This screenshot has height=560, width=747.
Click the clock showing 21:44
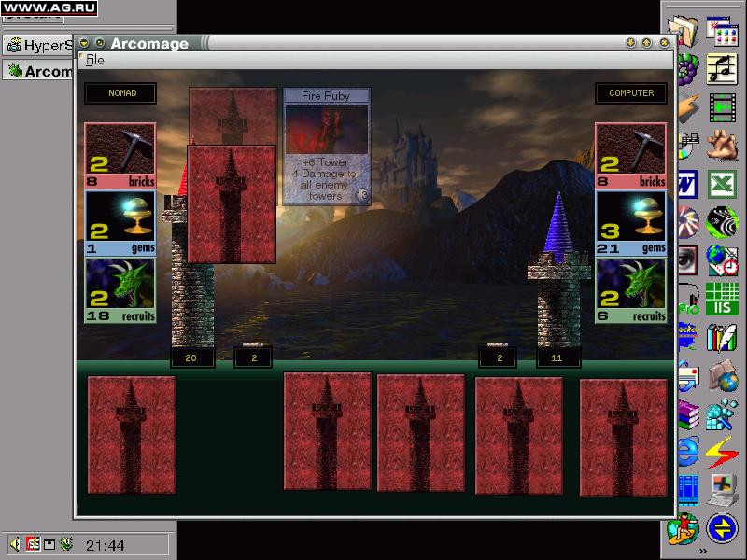[x=105, y=545]
